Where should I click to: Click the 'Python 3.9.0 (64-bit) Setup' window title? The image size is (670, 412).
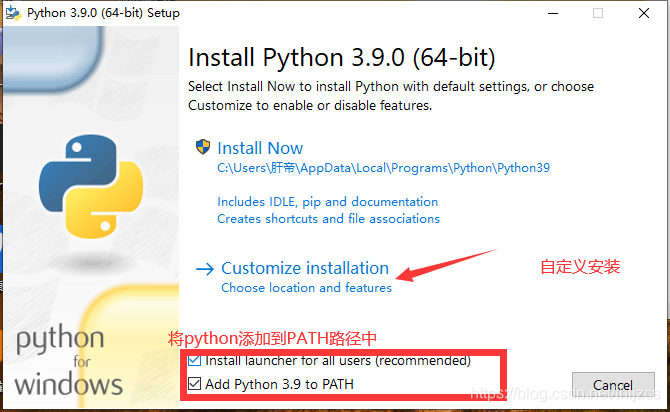(103, 13)
